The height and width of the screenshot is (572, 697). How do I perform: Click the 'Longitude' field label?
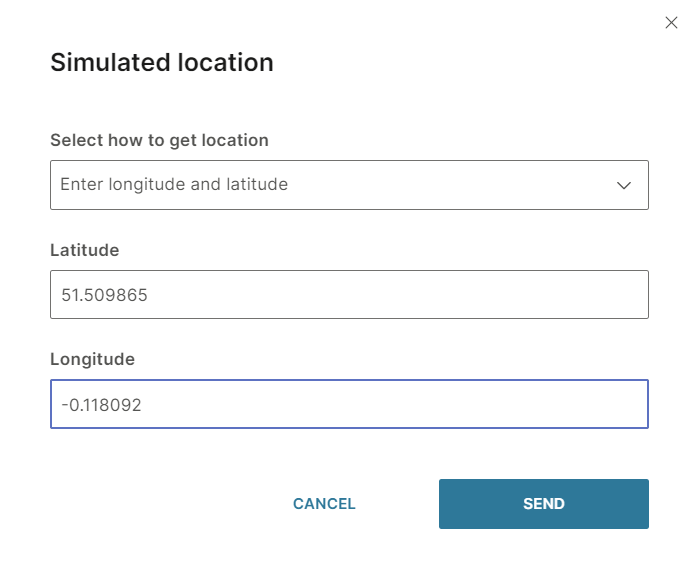pyautogui.click(x=92, y=359)
